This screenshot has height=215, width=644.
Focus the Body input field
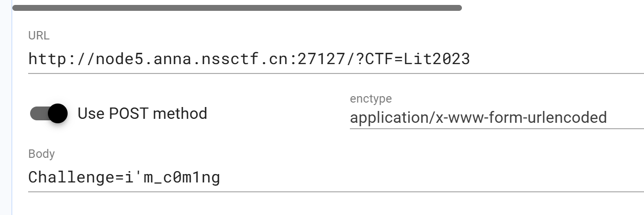tap(336, 177)
